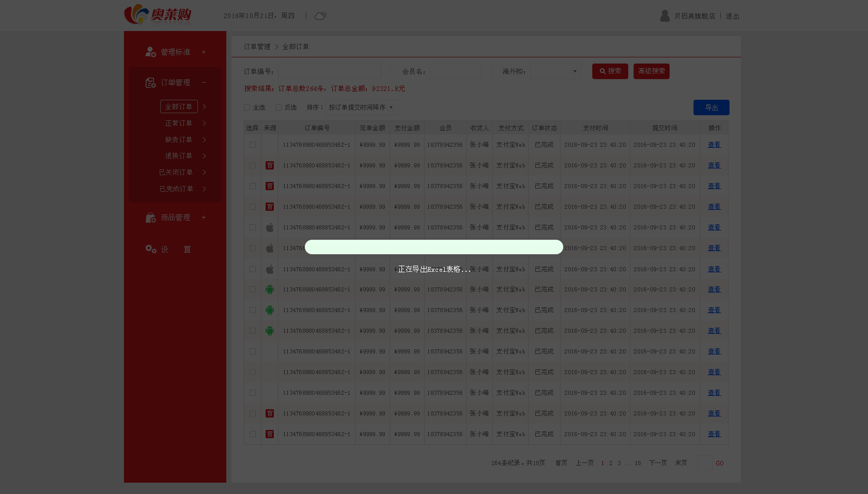Click the 高级搜索 button
This screenshot has height=494, width=868.
pos(652,71)
